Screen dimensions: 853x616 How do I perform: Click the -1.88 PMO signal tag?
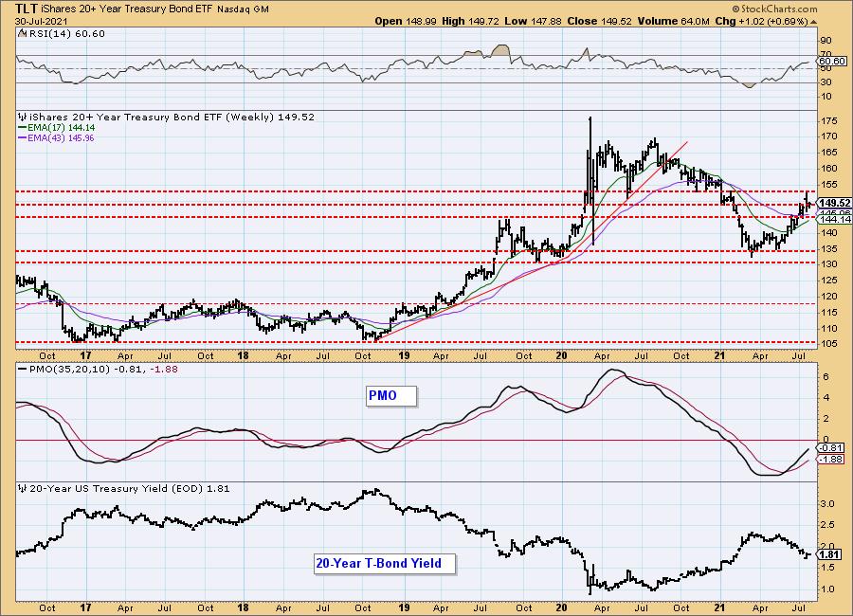(832, 460)
